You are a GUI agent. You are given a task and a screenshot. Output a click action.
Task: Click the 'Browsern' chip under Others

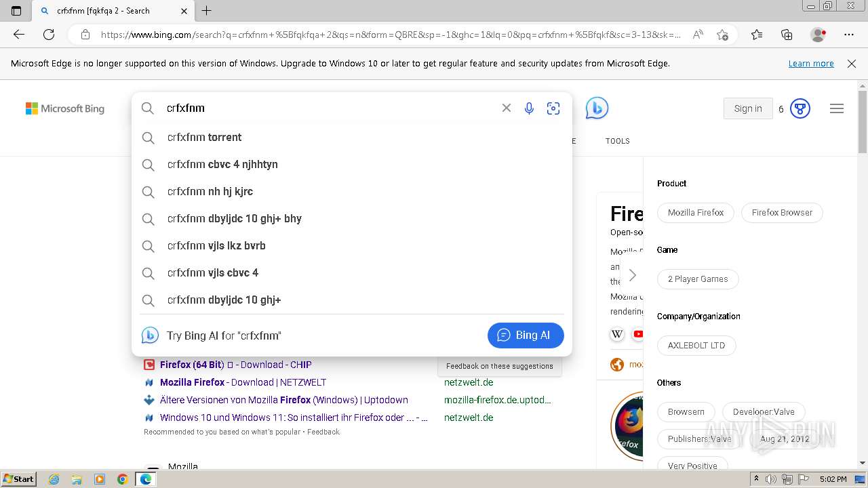[686, 412]
